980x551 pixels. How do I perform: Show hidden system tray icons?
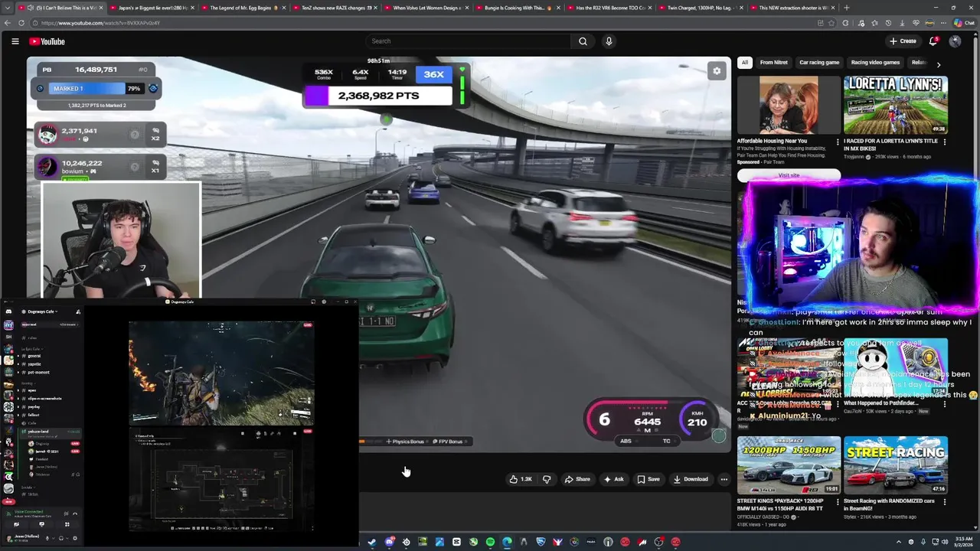[899, 542]
